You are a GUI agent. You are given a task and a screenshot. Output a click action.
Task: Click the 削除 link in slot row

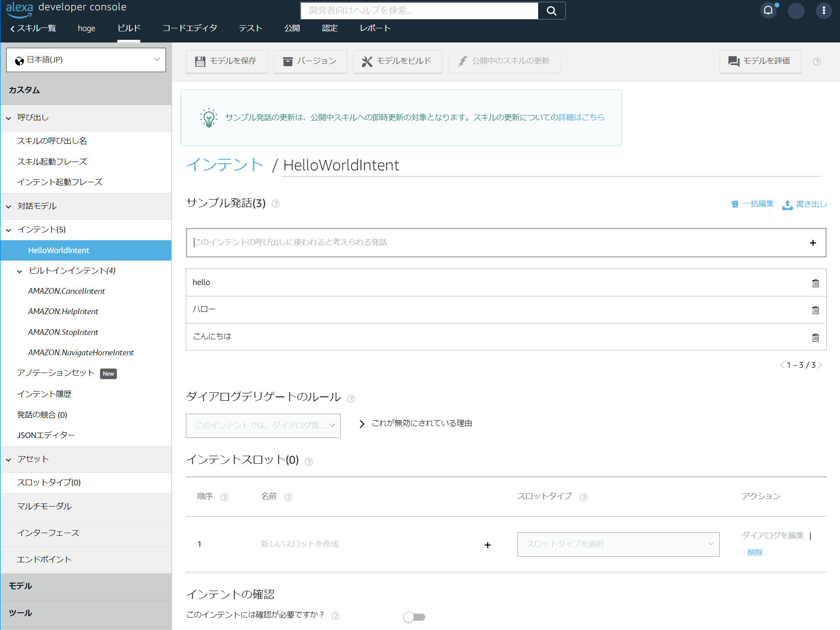(x=755, y=553)
